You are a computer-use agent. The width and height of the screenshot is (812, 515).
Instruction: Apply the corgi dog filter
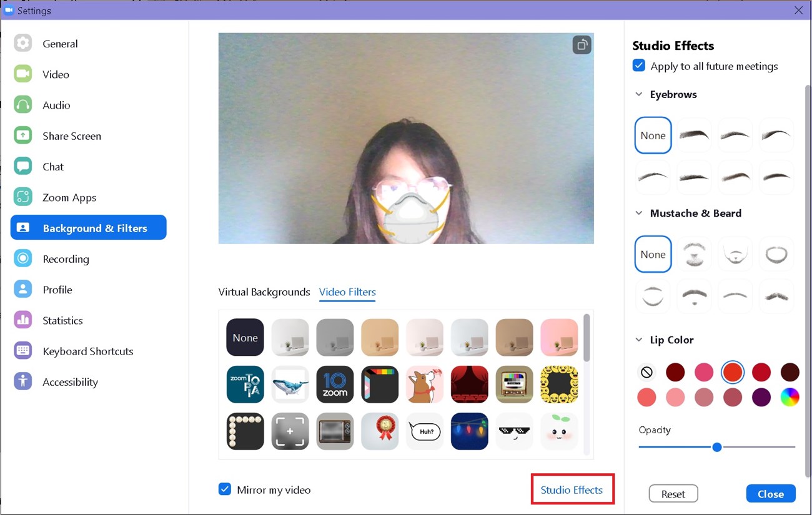(425, 385)
